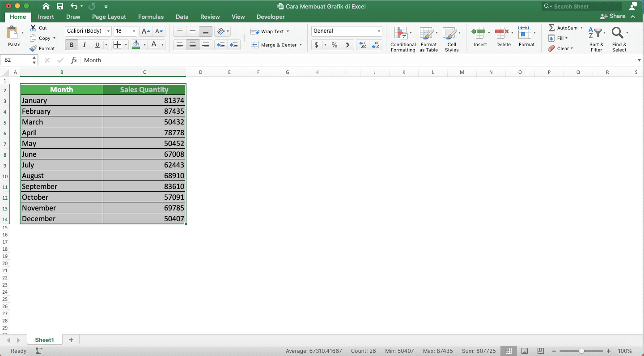The height and width of the screenshot is (356, 644).
Task: Save the workbook with the floppy disk icon
Action: coord(60,6)
